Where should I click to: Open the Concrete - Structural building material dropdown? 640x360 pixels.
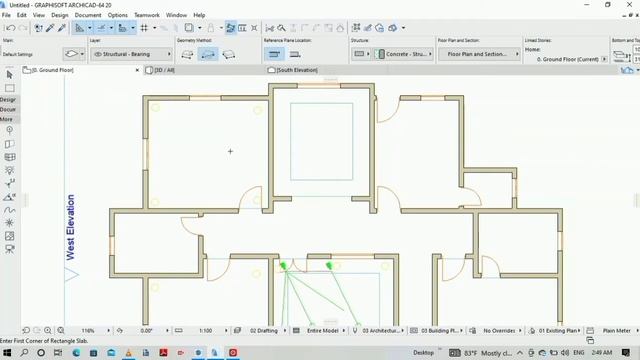[x=403, y=54]
